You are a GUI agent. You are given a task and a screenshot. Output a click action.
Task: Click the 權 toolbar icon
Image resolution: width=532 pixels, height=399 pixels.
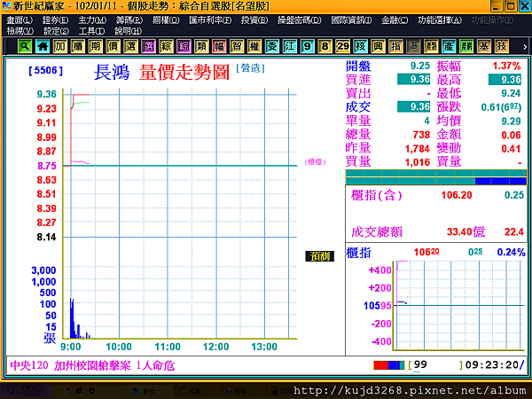pyautogui.click(x=254, y=46)
